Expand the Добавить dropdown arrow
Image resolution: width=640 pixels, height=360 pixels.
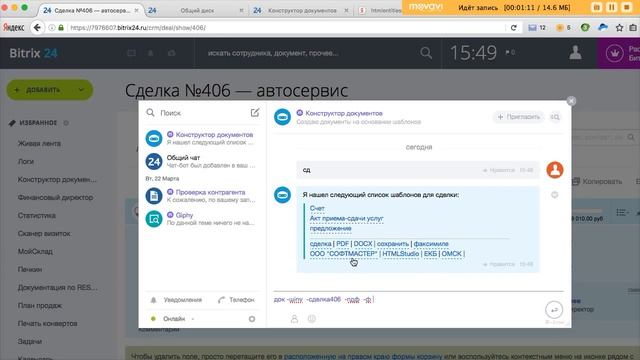pyautogui.click(x=81, y=90)
